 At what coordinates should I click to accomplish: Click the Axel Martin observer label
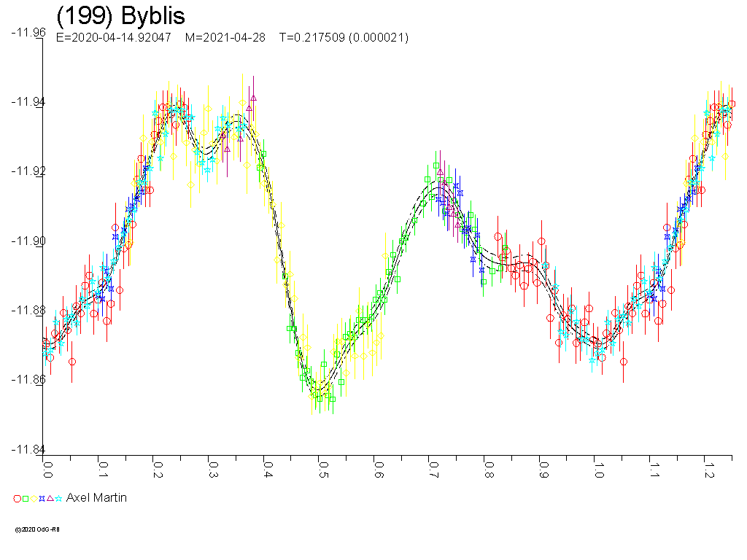point(96,498)
